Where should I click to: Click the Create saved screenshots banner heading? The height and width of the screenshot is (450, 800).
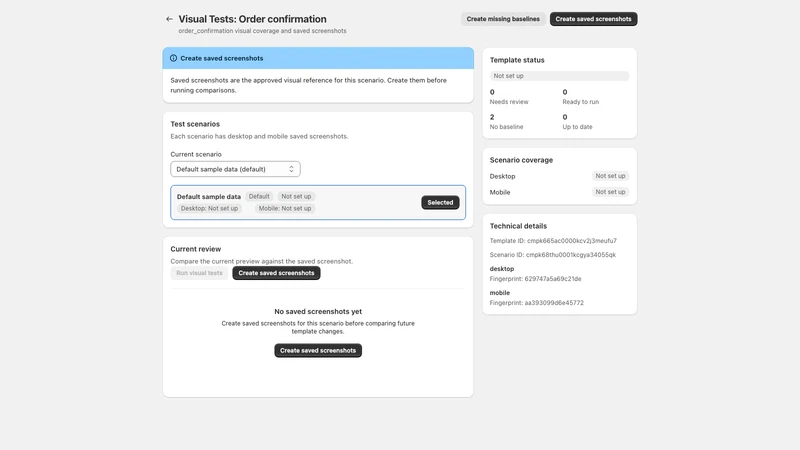point(221,58)
